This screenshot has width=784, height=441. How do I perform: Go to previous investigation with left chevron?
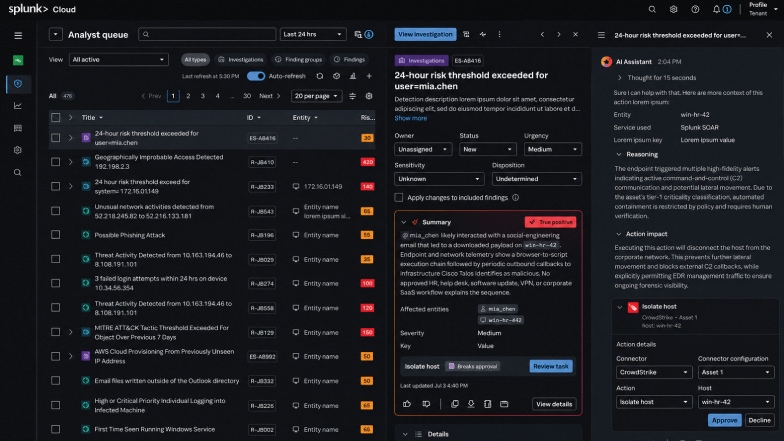pyautogui.click(x=542, y=34)
